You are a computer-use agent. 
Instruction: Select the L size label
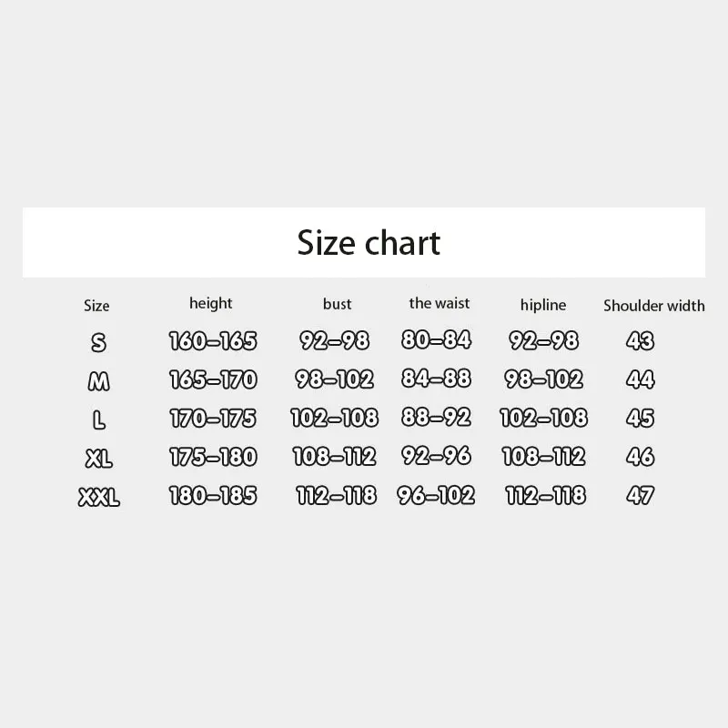click(98, 420)
